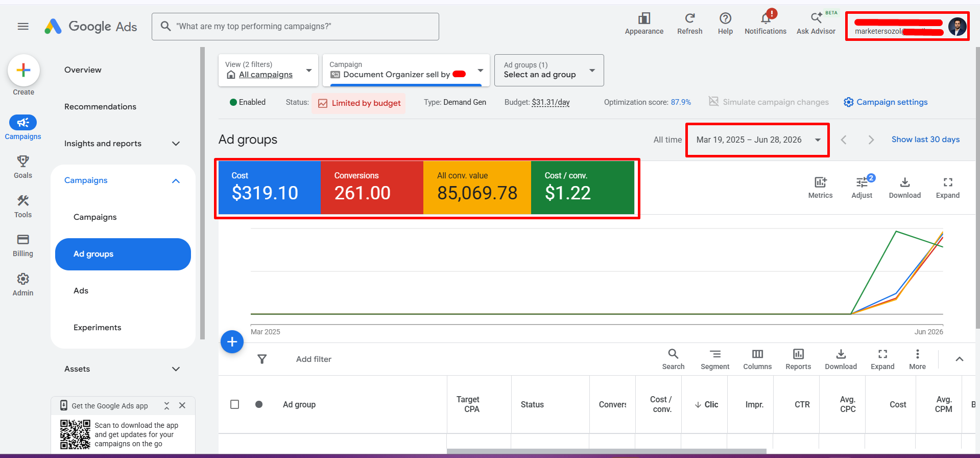Open the hamburger main menu

pyautogui.click(x=23, y=26)
